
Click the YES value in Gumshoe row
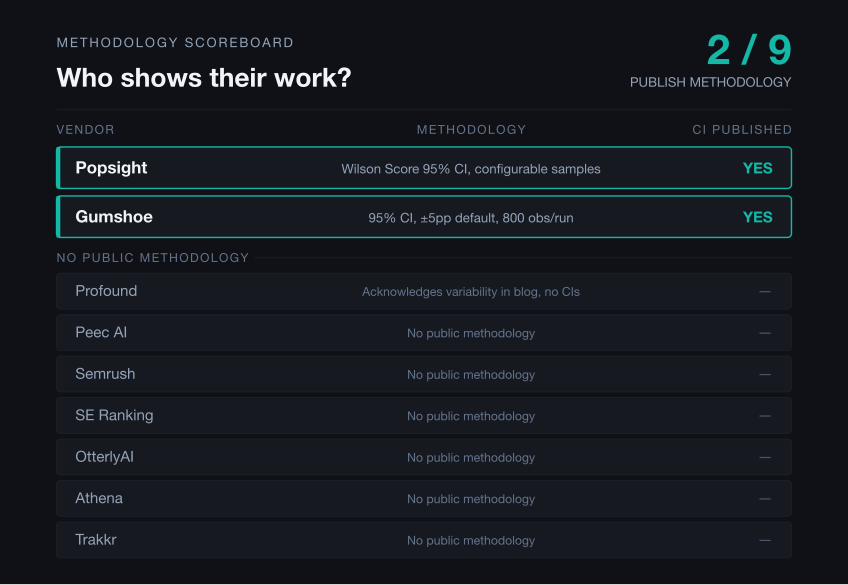pyautogui.click(x=757, y=217)
